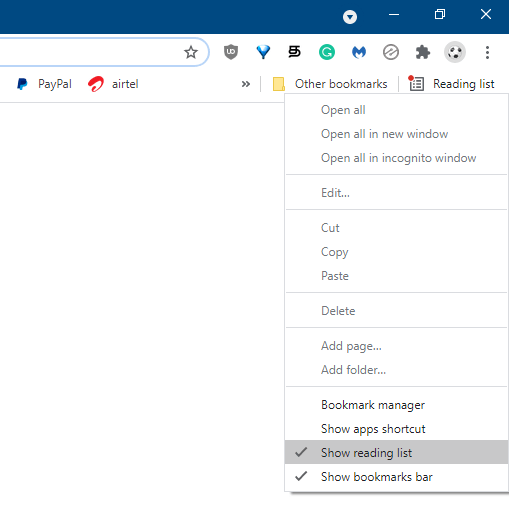Expand hidden bookmarks with double chevron
The image size is (509, 526).
point(246,84)
